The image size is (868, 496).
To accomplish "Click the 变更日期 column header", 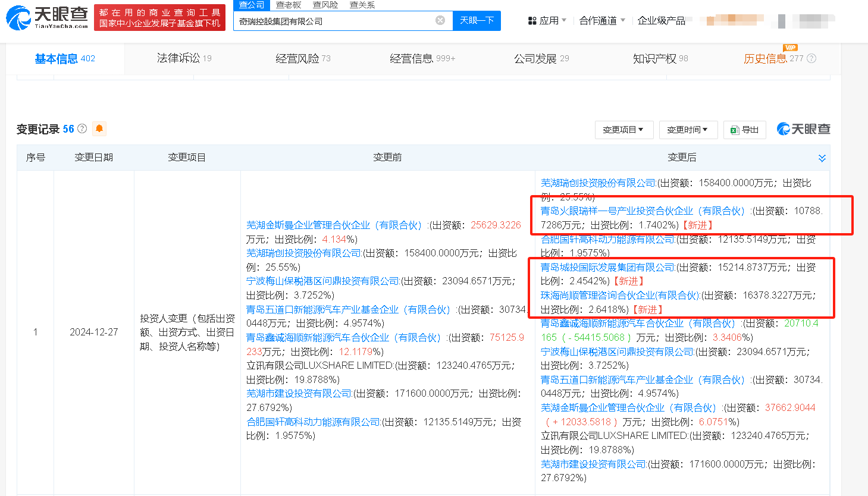I will coord(93,158).
